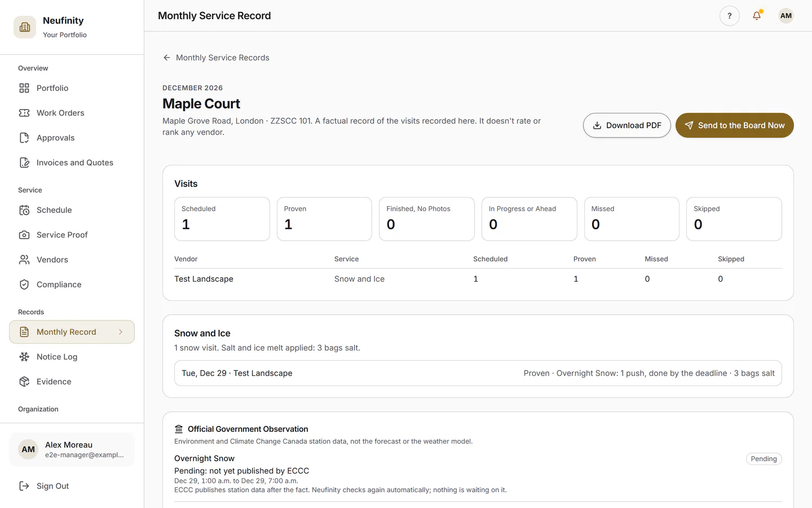The image size is (812, 508).
Task: Go back via Monthly Service Records arrow
Action: coord(167,58)
